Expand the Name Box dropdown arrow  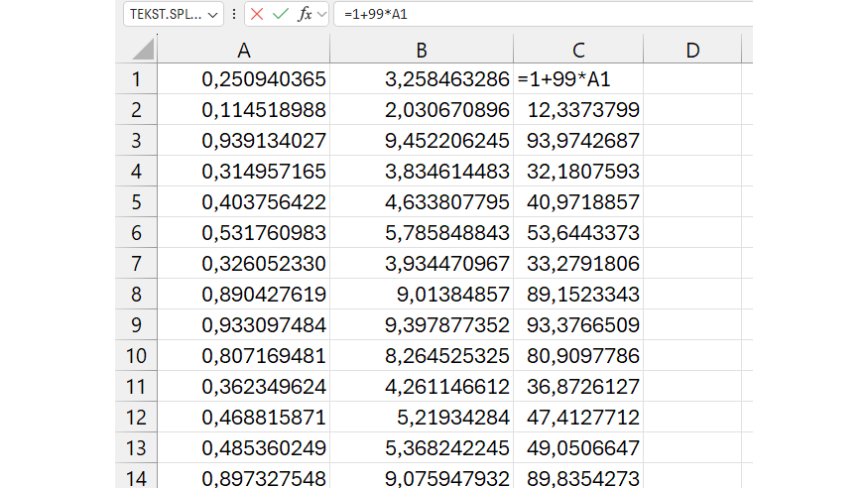(x=212, y=15)
